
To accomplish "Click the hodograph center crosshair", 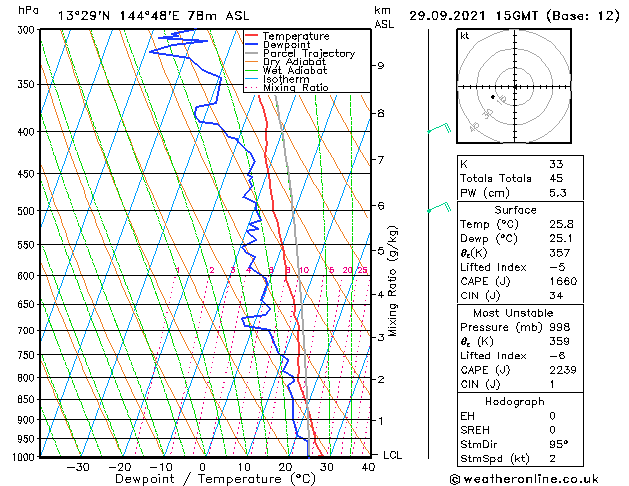I will coord(515,87).
